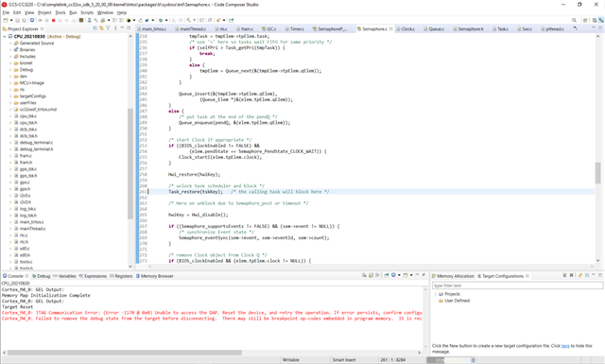
Task: Toggle Scroll Lock in Console toolbar
Action: point(371,275)
